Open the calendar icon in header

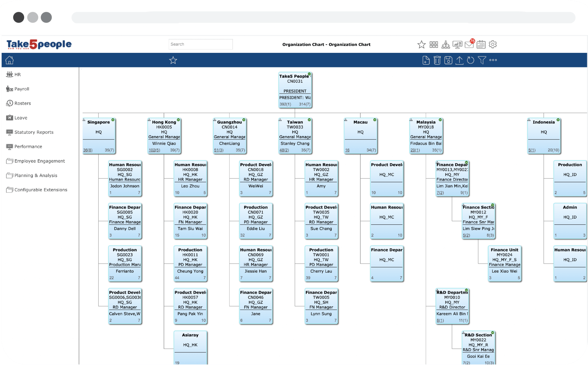[x=481, y=45]
